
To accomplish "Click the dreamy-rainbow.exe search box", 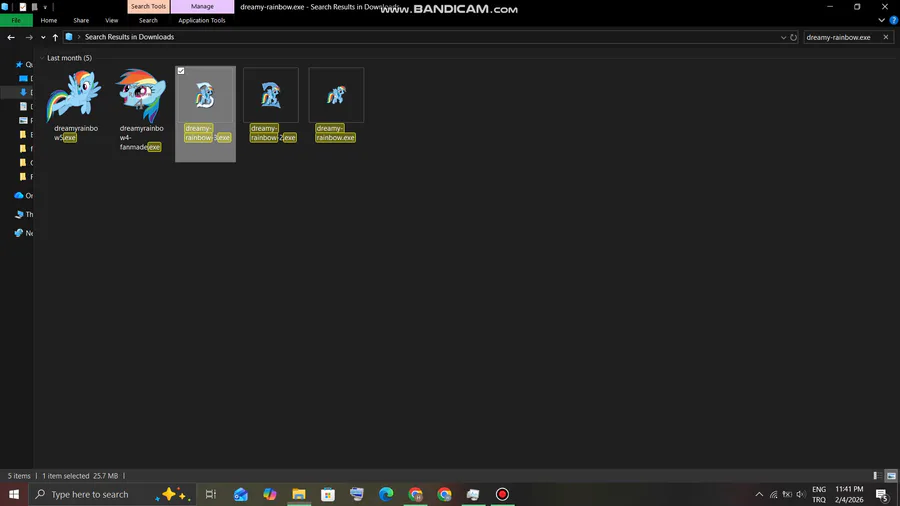I will (841, 37).
